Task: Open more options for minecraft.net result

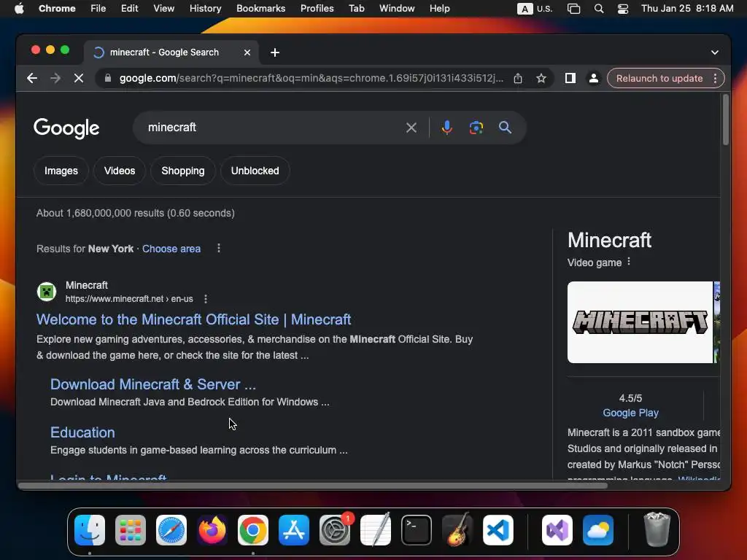Action: tap(206, 299)
